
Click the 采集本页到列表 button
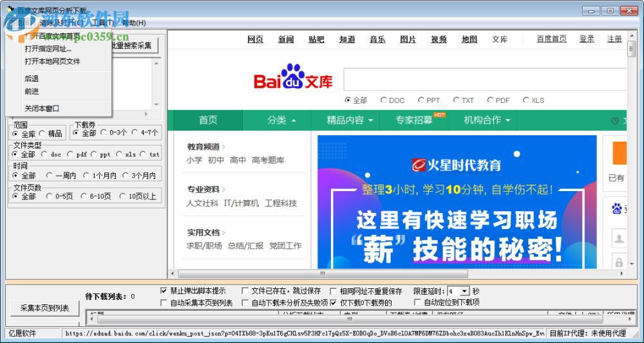45,308
